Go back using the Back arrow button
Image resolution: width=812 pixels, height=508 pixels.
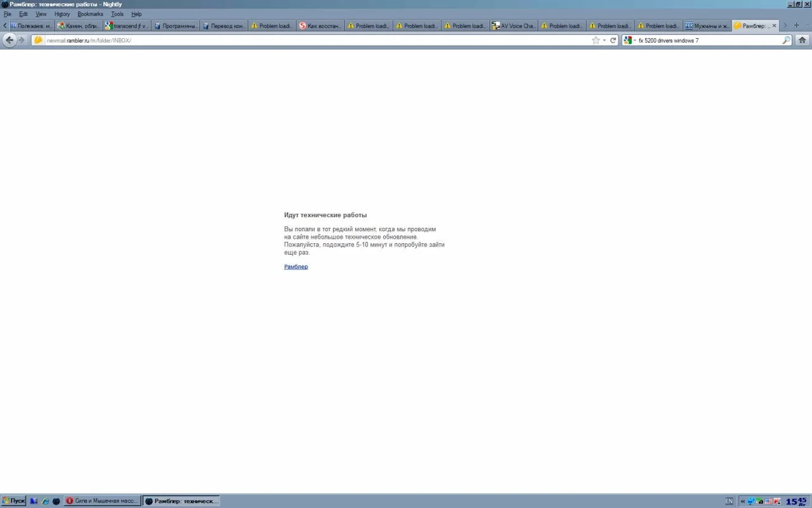9,40
